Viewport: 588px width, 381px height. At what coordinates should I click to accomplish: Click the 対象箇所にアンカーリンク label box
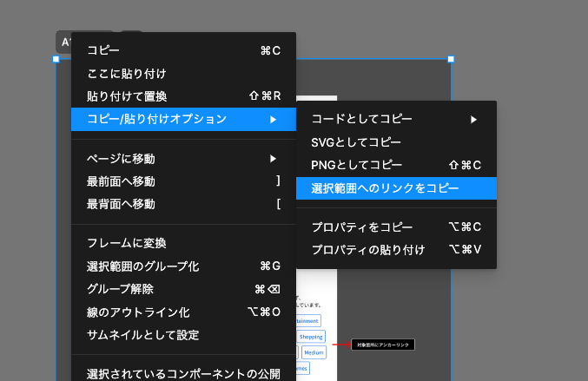pos(383,345)
